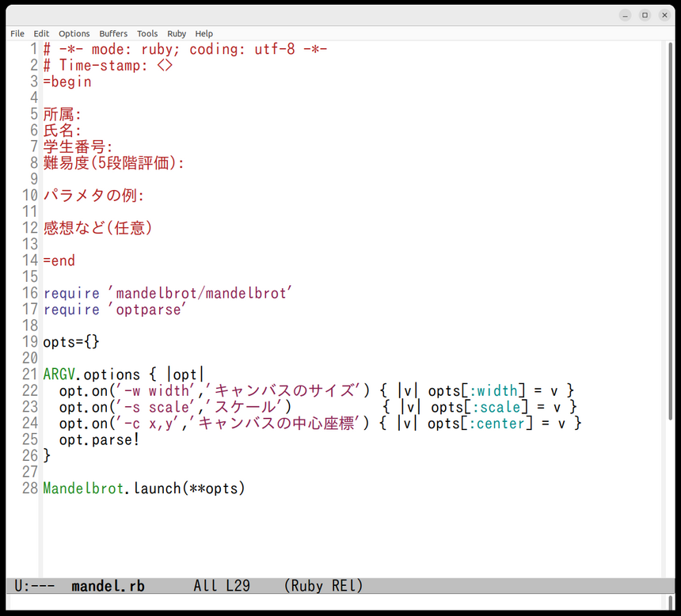Click buffer name mandel.rb in mode line

(108, 586)
